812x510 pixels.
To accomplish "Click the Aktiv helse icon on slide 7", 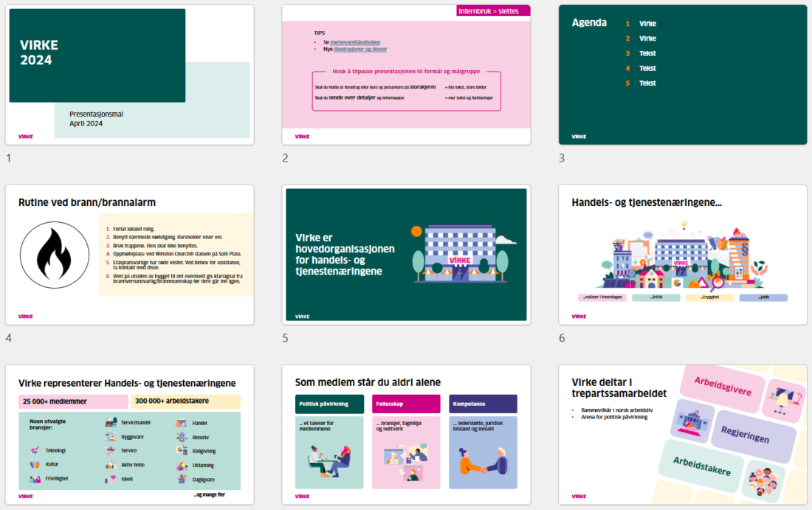I will [111, 465].
